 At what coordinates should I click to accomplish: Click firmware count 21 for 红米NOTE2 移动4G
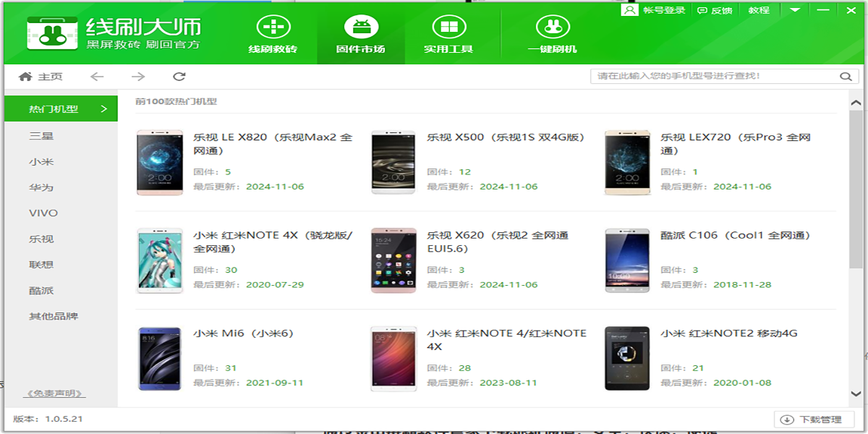[x=698, y=368]
